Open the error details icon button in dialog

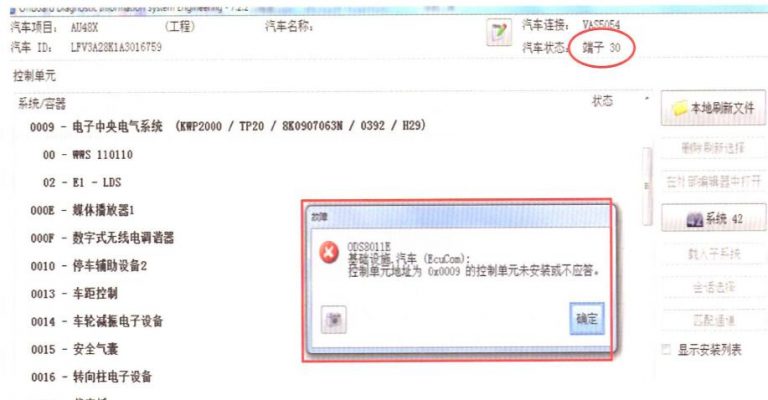[334, 320]
